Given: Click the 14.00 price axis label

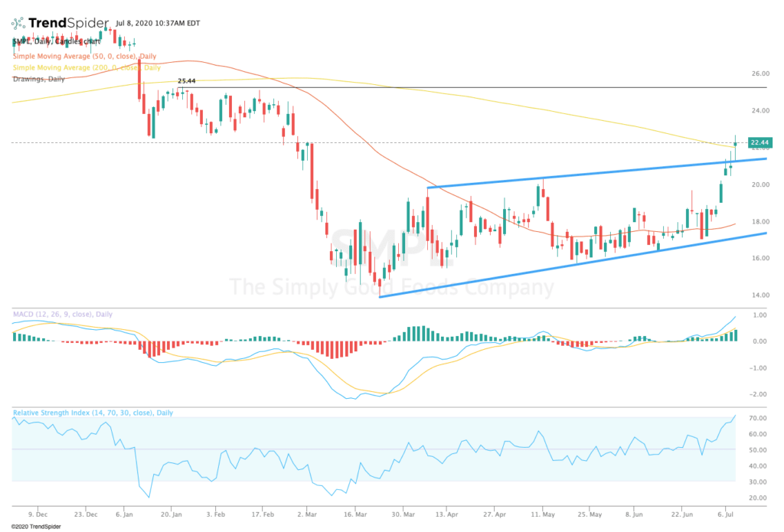Looking at the screenshot, I should (x=760, y=295).
